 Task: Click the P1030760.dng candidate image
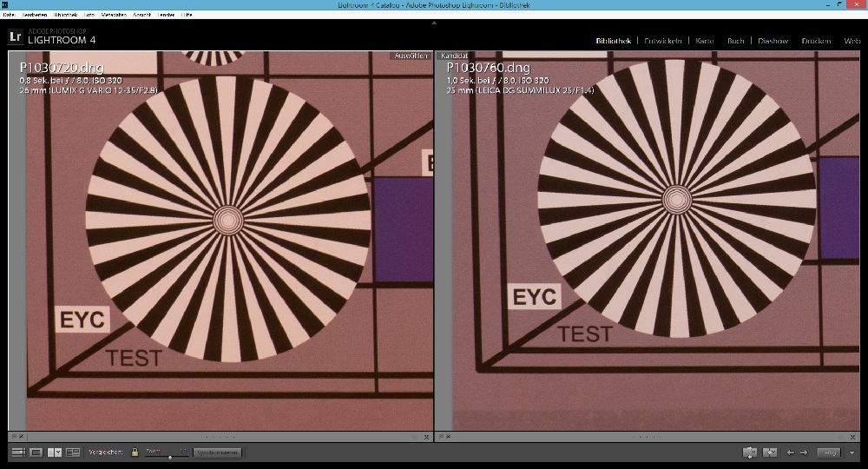click(648, 241)
